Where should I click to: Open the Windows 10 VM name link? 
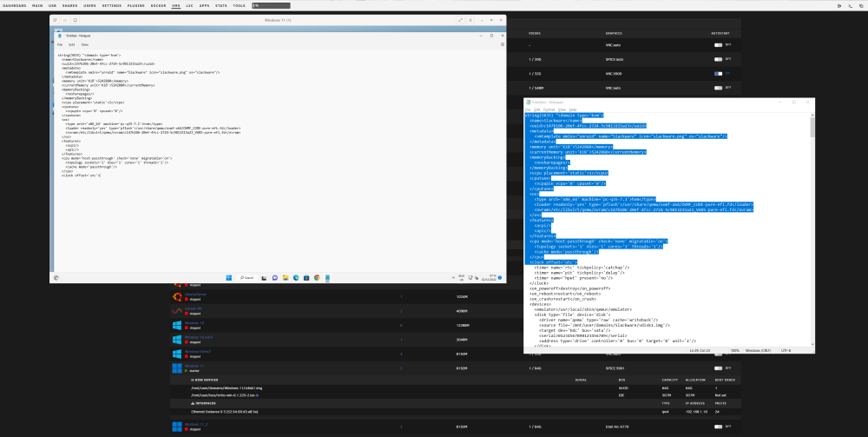pos(194,322)
